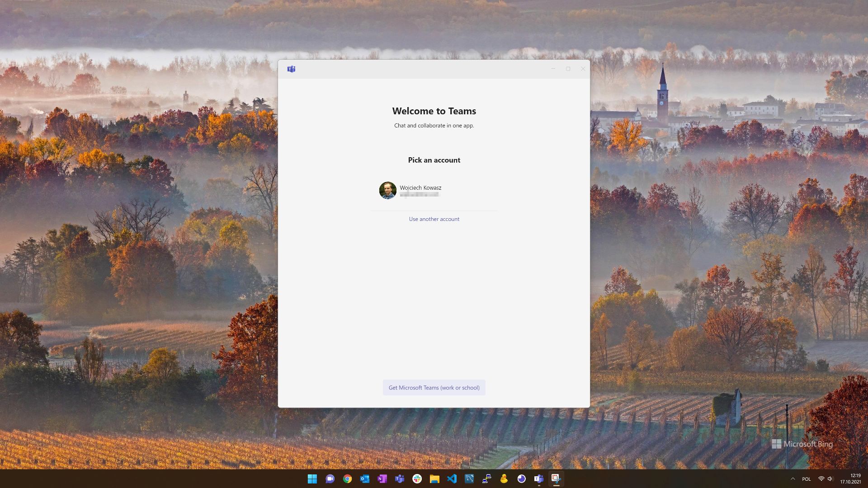Viewport: 868px width, 488px height.
Task: Open the Start menu
Action: click(x=313, y=479)
